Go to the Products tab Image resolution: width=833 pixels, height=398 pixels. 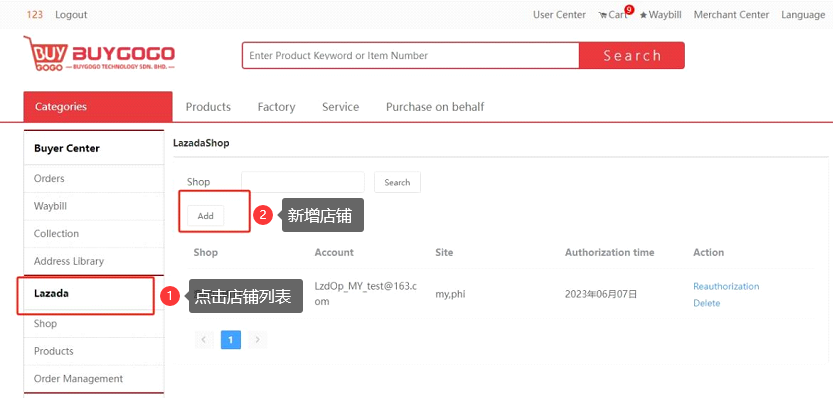tap(208, 107)
